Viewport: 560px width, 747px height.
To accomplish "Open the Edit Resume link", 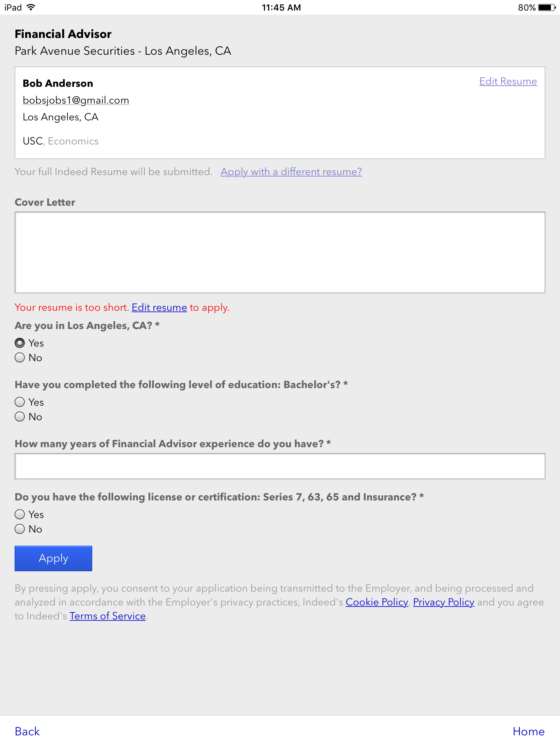I will pyautogui.click(x=508, y=81).
